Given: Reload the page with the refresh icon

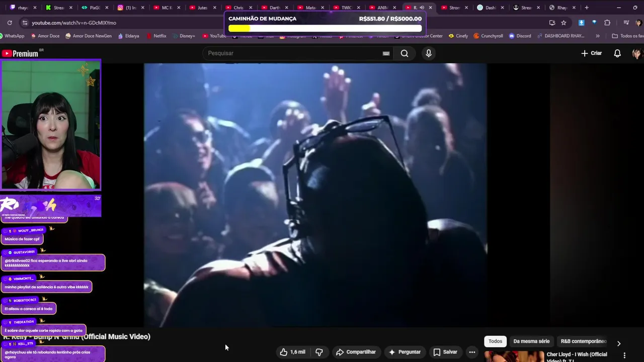Looking at the screenshot, I should tap(10, 23).
